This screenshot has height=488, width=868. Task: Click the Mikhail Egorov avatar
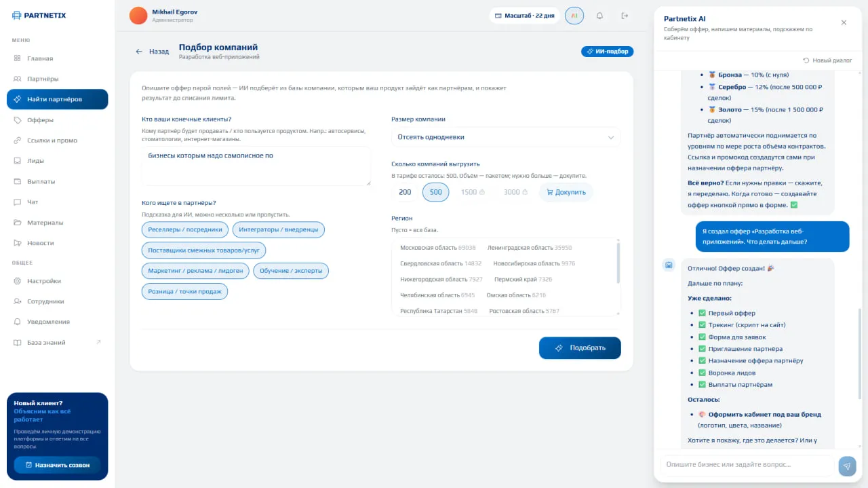tap(138, 16)
